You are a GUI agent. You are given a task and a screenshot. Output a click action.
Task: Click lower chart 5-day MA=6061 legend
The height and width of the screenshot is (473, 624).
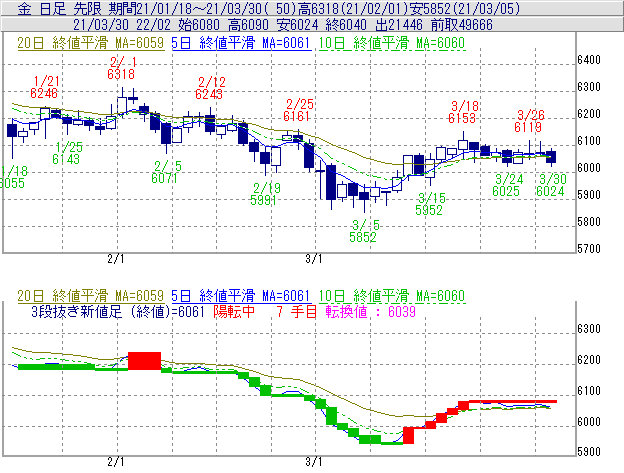[241, 296]
